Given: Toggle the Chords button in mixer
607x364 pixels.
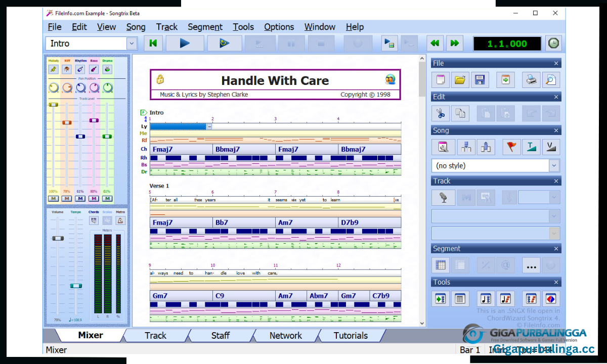Looking at the screenshot, I should point(94,220).
